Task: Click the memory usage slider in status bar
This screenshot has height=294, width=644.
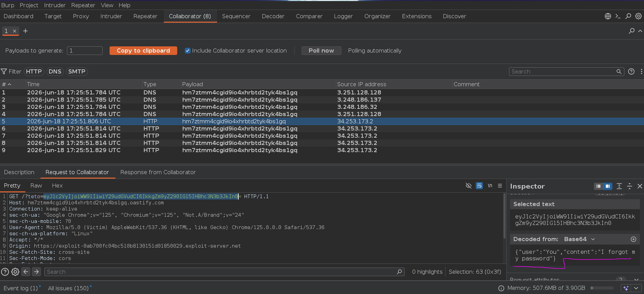Action: point(602,288)
